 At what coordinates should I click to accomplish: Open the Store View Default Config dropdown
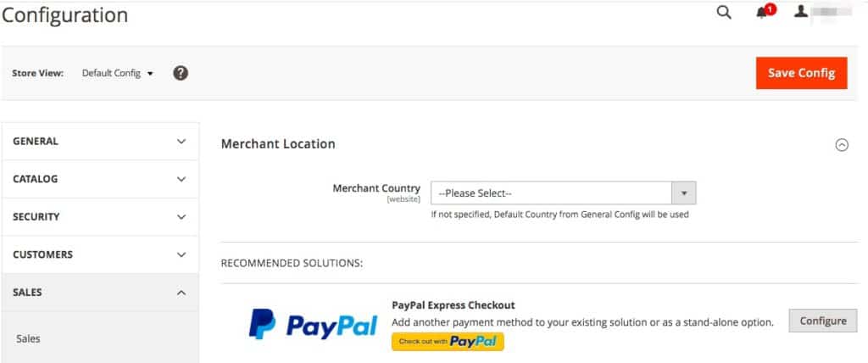pyautogui.click(x=118, y=73)
